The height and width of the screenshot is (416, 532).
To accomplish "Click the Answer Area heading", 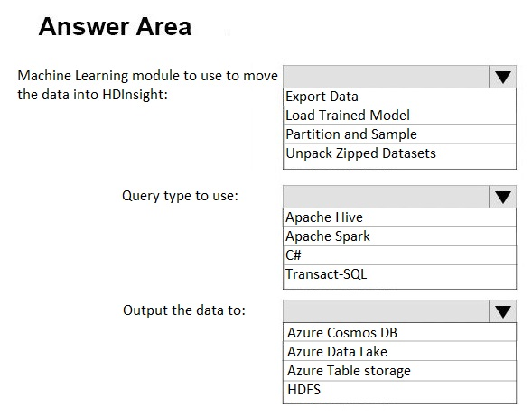I will [115, 26].
